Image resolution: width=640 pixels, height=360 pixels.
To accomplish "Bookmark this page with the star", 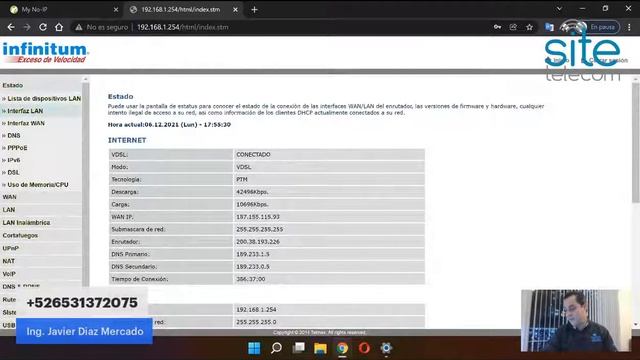I will pos(529,27).
